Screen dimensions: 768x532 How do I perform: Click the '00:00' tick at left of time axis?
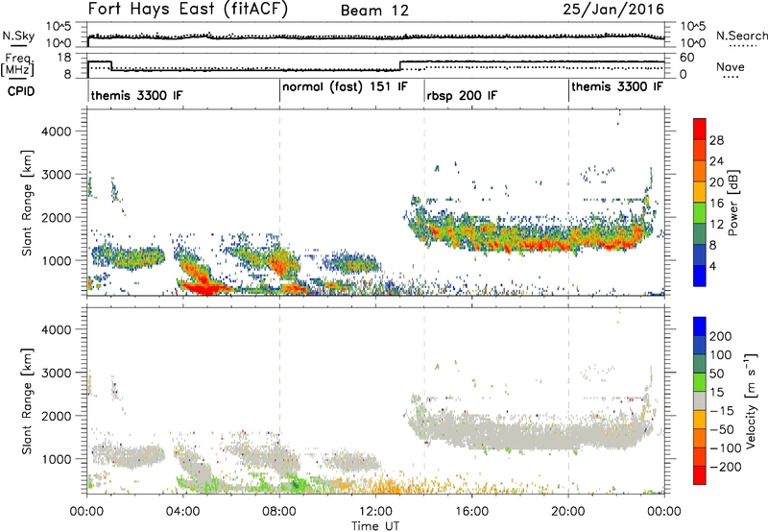87,512
